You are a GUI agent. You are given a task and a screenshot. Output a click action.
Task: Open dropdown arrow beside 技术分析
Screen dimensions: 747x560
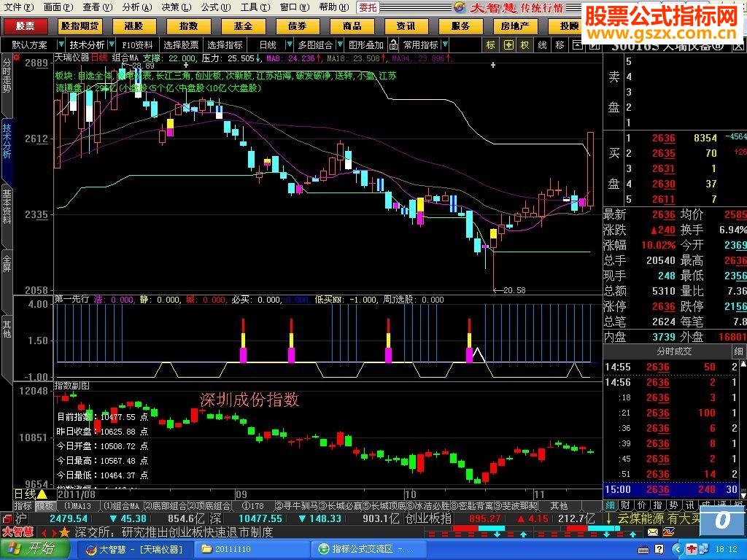(x=112, y=44)
